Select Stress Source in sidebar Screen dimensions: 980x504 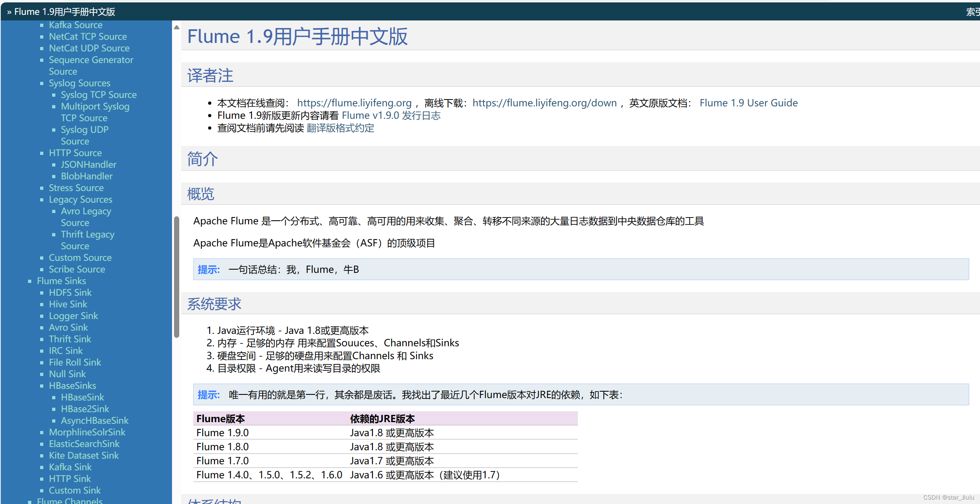(76, 188)
